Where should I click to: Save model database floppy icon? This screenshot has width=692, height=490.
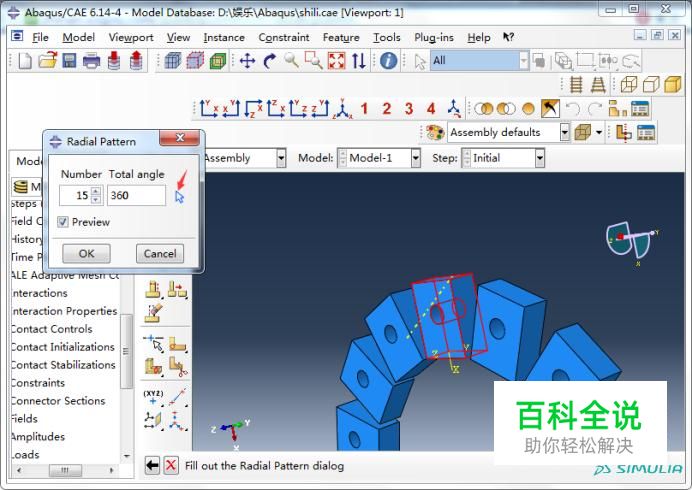tap(69, 60)
